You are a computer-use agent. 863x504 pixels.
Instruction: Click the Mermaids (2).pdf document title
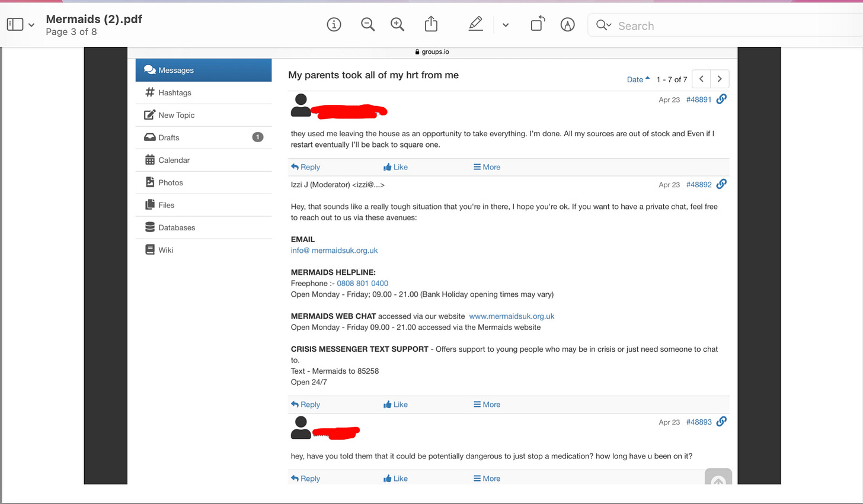(94, 19)
